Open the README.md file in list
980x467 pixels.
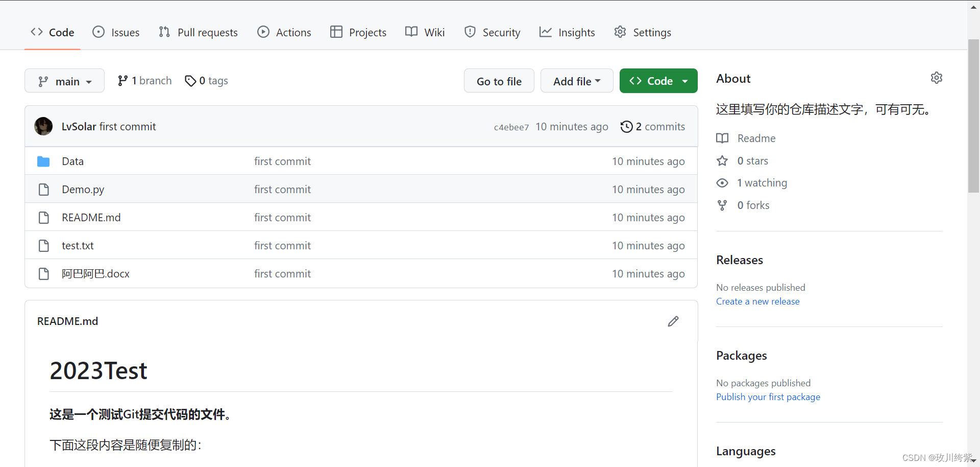pos(91,217)
